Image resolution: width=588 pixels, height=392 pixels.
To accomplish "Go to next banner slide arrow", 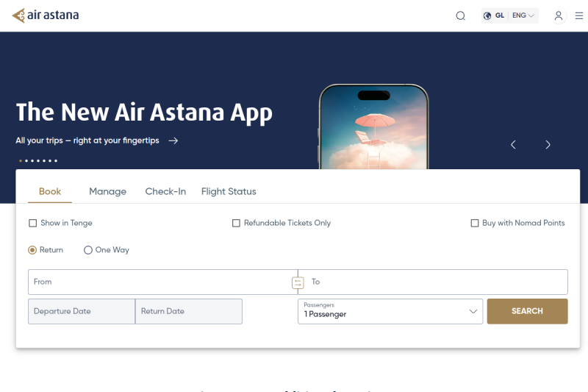I will [548, 145].
